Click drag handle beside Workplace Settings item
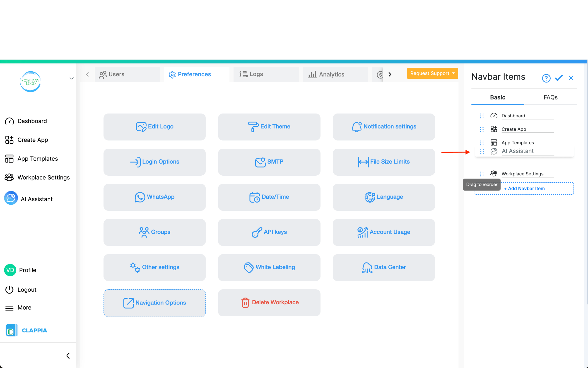This screenshot has height=368, width=588. coord(482,174)
